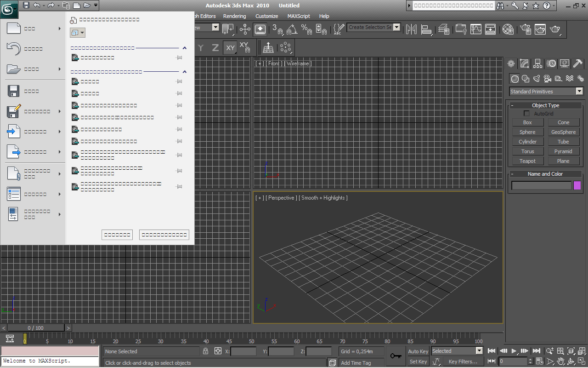The image size is (588, 368).
Task: Select the Mirror tool in main toolbar
Action: click(411, 29)
